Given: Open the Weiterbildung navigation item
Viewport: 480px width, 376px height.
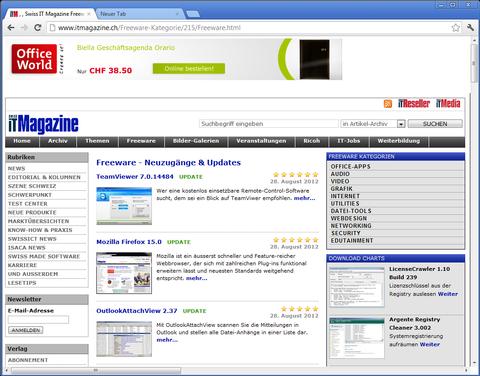Looking at the screenshot, I should click(x=399, y=141).
